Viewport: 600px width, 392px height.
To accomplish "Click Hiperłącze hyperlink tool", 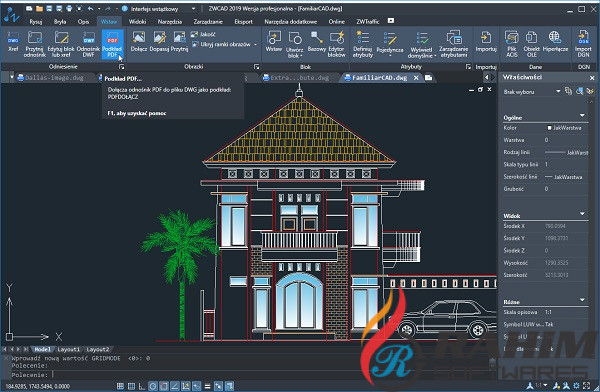I will pyautogui.click(x=555, y=41).
